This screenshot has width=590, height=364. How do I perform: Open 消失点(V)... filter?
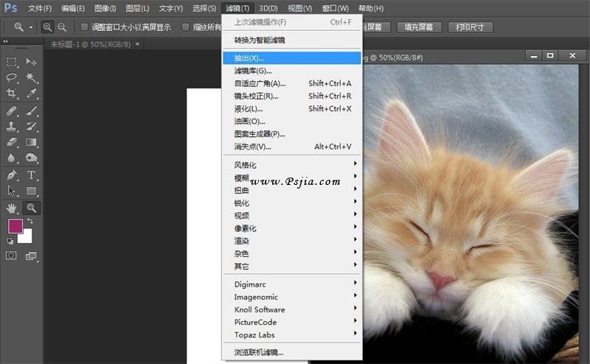click(x=291, y=147)
